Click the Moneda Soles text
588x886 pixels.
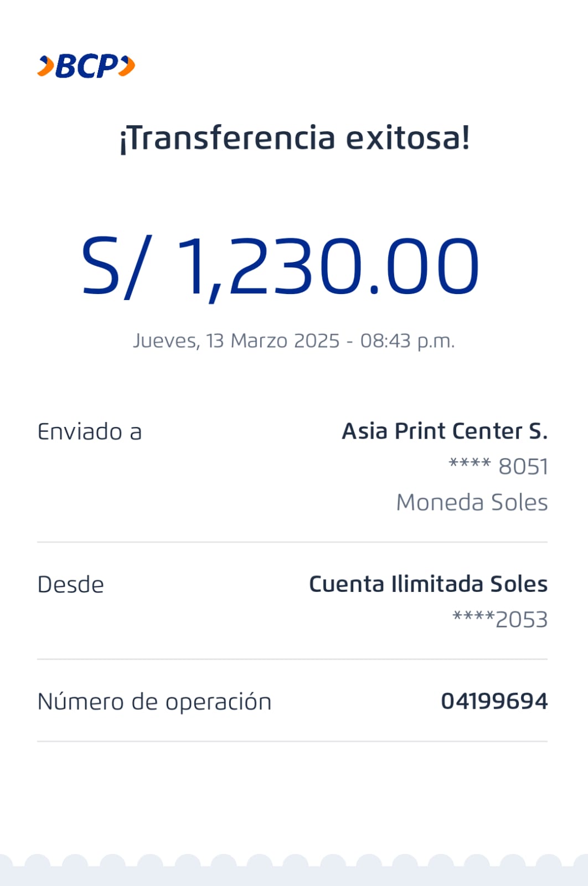coord(472,502)
